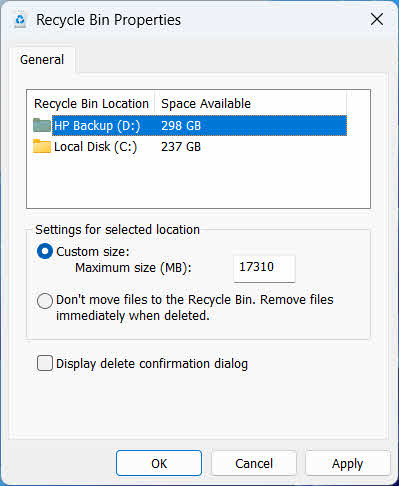Click the Recycle Bin Location column header
Screen dimensions: 399x486
click(x=91, y=104)
